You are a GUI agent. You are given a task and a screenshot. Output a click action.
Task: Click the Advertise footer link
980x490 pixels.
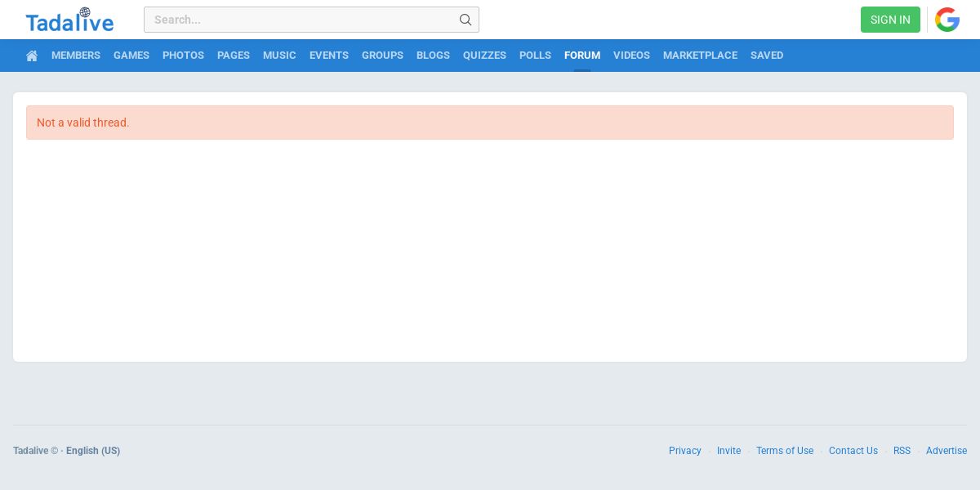(x=947, y=451)
